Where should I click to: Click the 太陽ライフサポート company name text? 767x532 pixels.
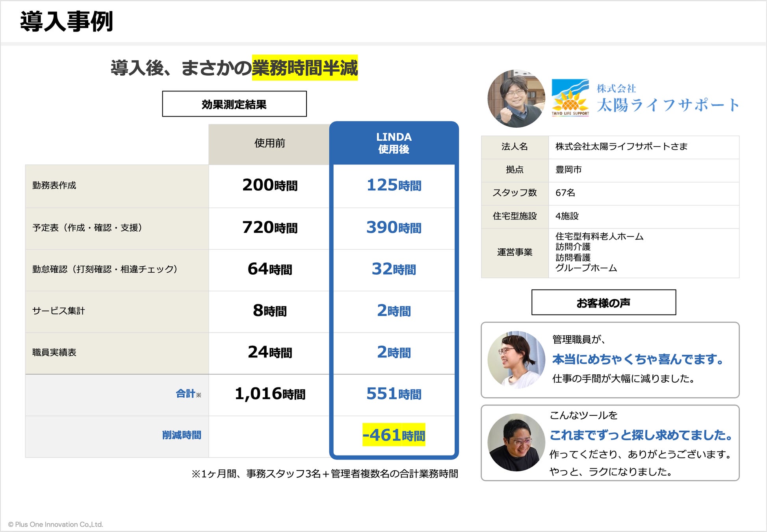[667, 105]
